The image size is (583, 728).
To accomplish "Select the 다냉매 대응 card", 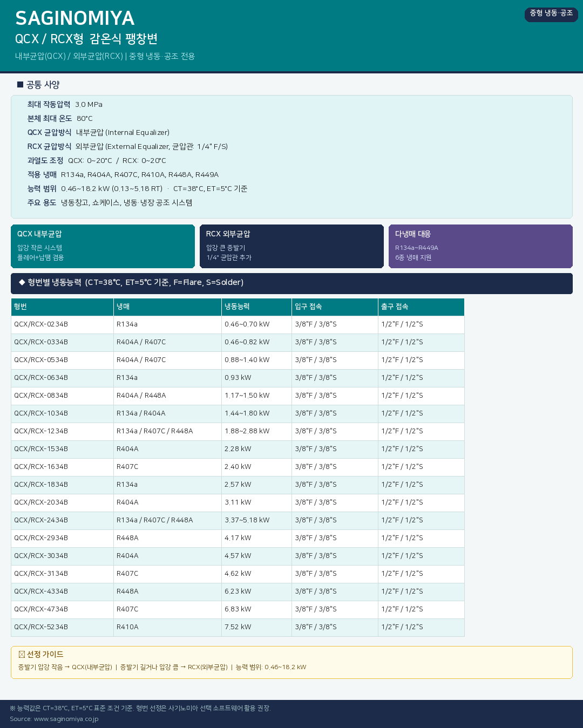I will click(480, 246).
